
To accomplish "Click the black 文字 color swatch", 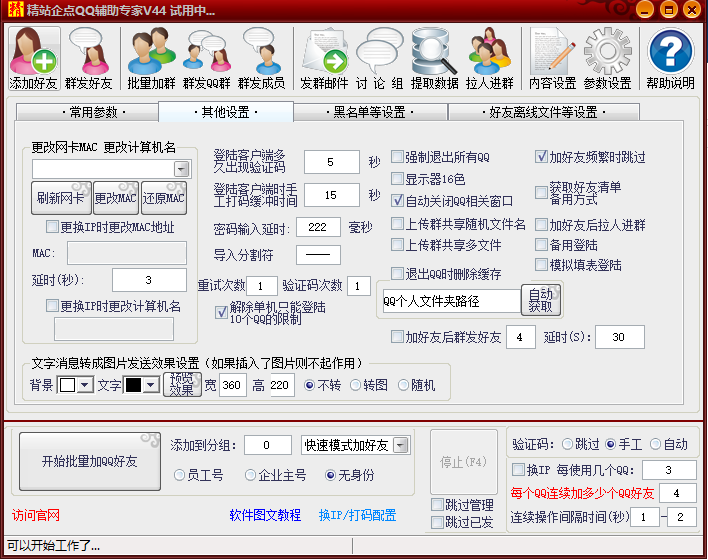I will tap(134, 385).
